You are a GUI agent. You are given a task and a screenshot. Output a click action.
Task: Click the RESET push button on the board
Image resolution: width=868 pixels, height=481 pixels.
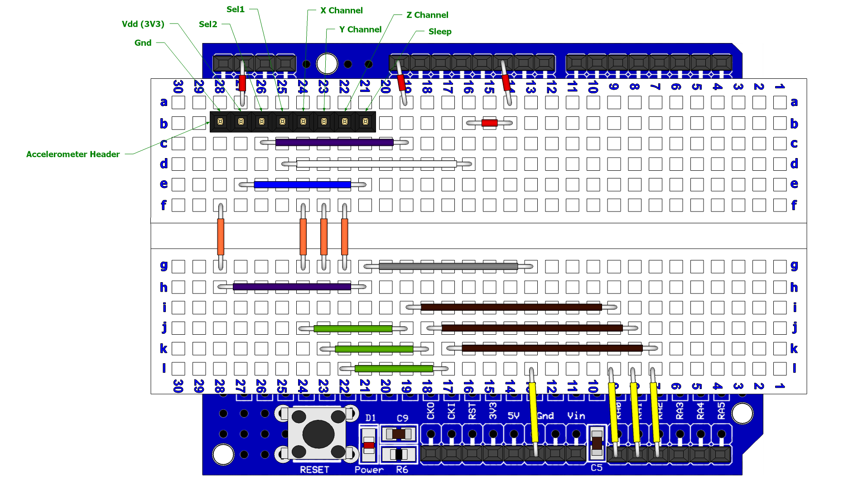pos(318,433)
